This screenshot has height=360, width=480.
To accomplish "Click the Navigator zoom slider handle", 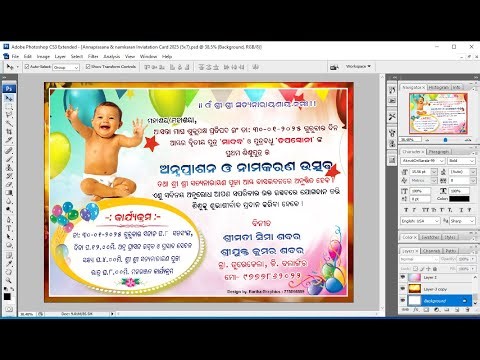I will pyautogui.click(x=445, y=140).
